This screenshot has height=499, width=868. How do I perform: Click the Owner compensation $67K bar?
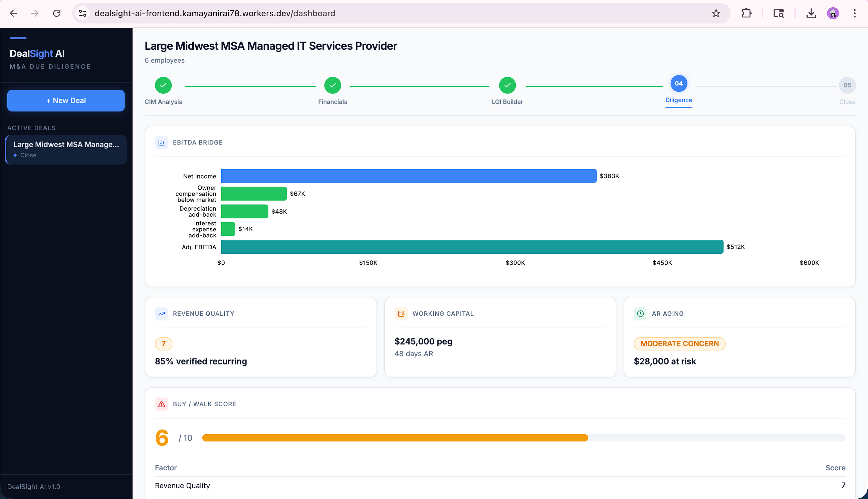point(254,194)
